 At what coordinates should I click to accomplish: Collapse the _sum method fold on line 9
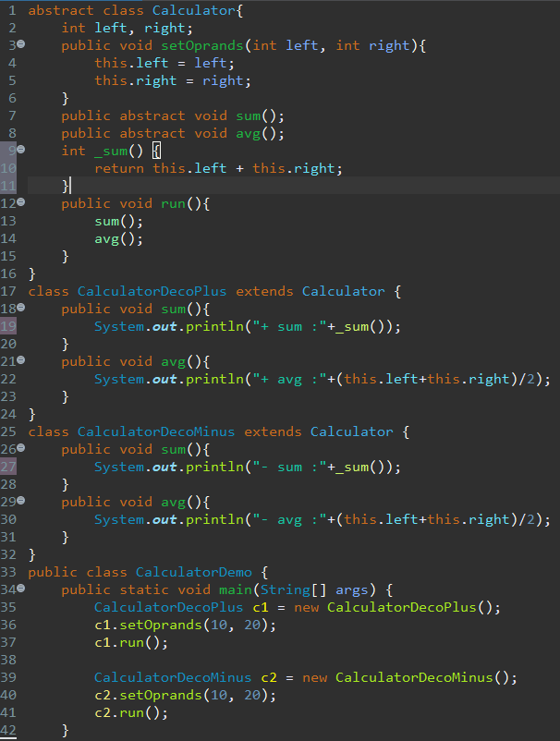coord(21,150)
